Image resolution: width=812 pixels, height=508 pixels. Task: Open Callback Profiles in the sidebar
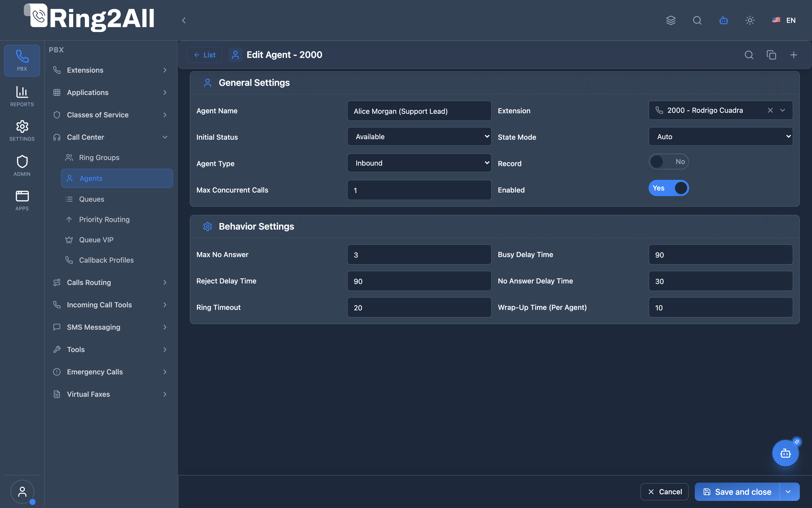point(117,260)
